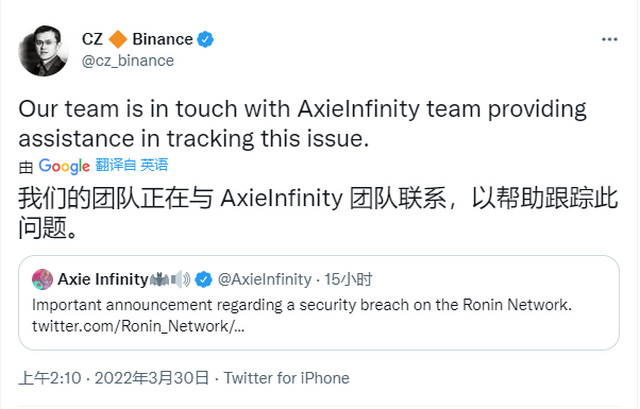Open the @AxieInfinity handle

264,280
